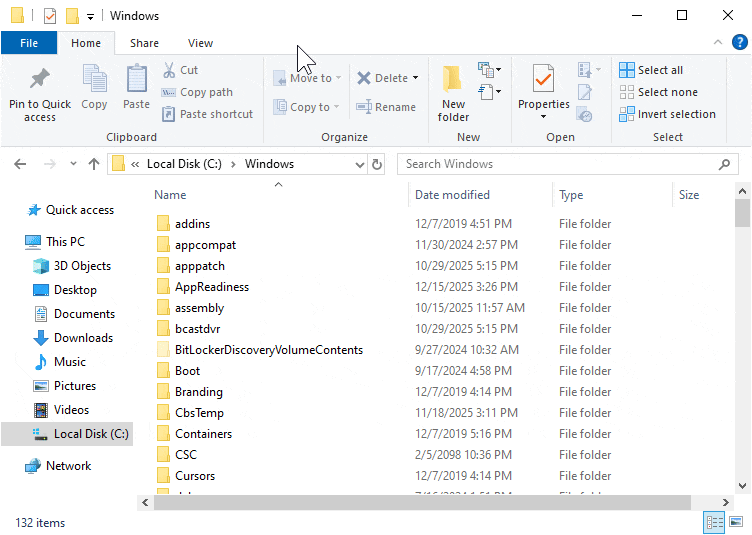The width and height of the screenshot is (752, 535).
Task: Click the Refresh button beside address bar
Action: pyautogui.click(x=377, y=164)
